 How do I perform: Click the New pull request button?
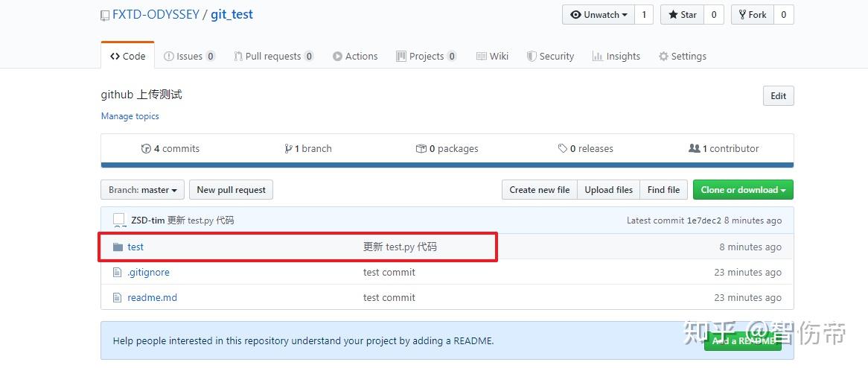click(231, 190)
